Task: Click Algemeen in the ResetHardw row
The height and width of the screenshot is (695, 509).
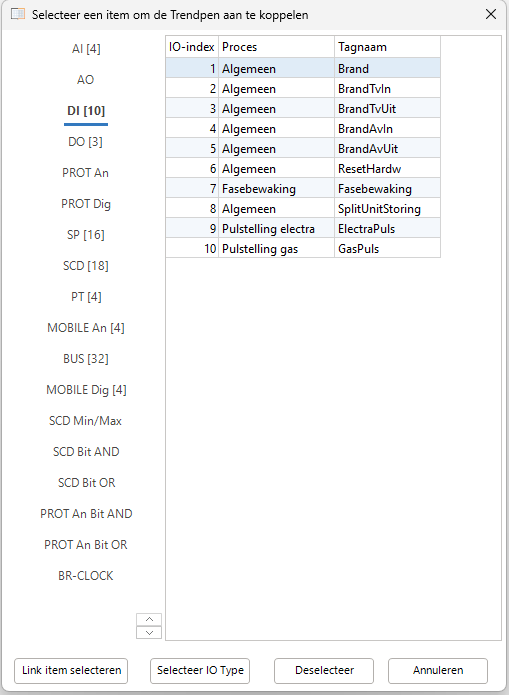Action: [x=276, y=169]
